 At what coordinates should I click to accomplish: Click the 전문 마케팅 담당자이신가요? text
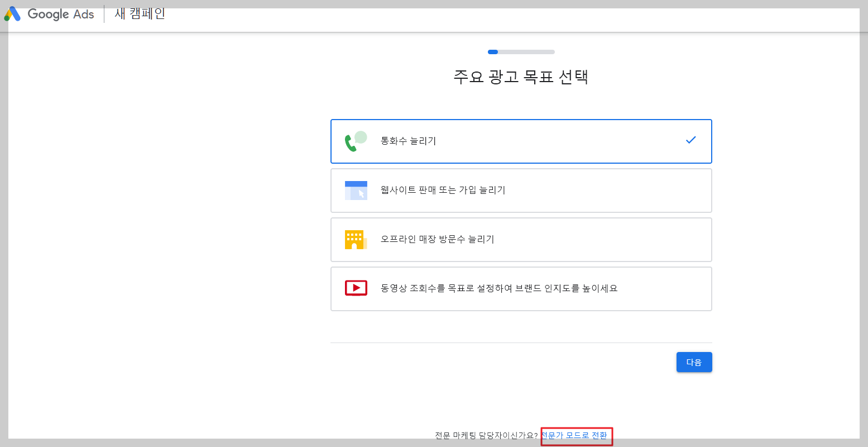tap(486, 436)
